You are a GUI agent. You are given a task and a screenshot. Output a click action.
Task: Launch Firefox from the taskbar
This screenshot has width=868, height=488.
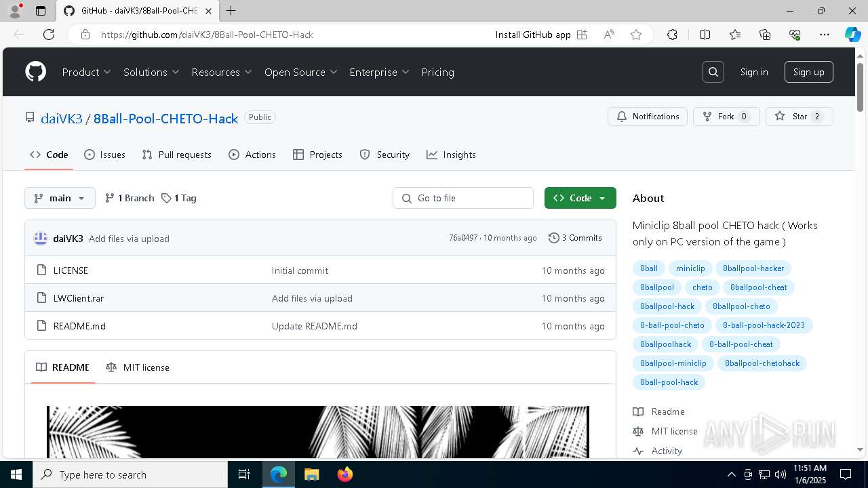pos(344,474)
